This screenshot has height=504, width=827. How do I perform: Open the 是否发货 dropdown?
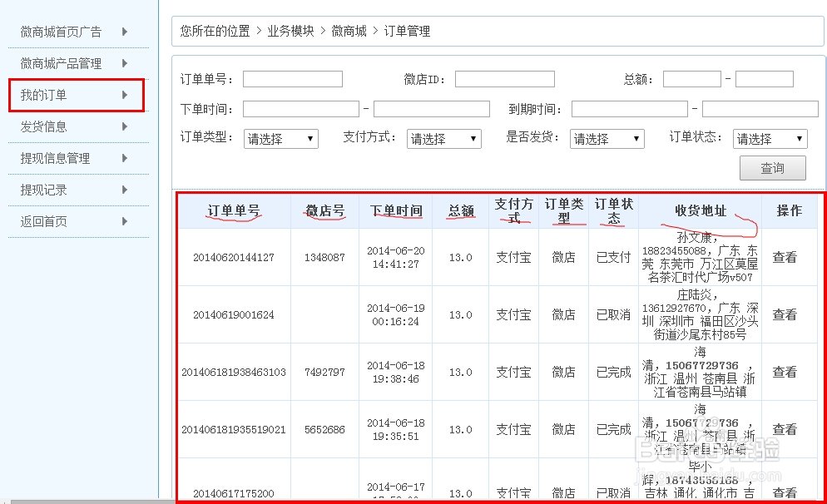607,139
